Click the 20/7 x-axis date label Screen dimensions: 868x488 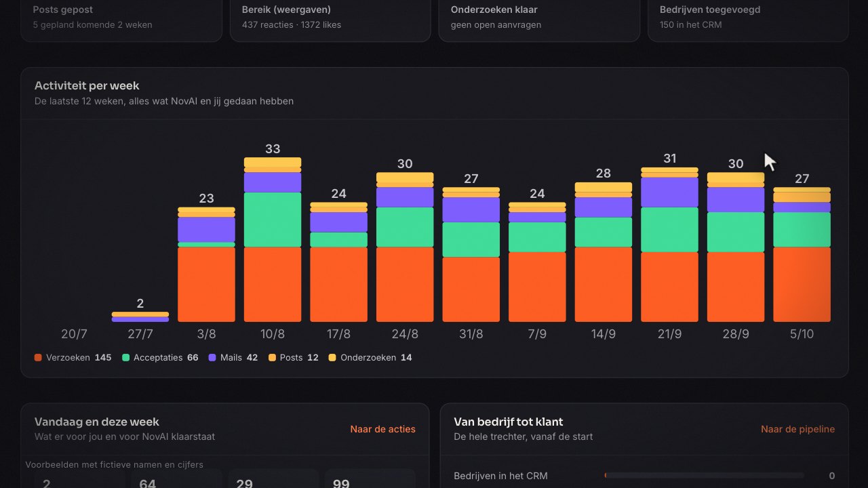click(74, 334)
